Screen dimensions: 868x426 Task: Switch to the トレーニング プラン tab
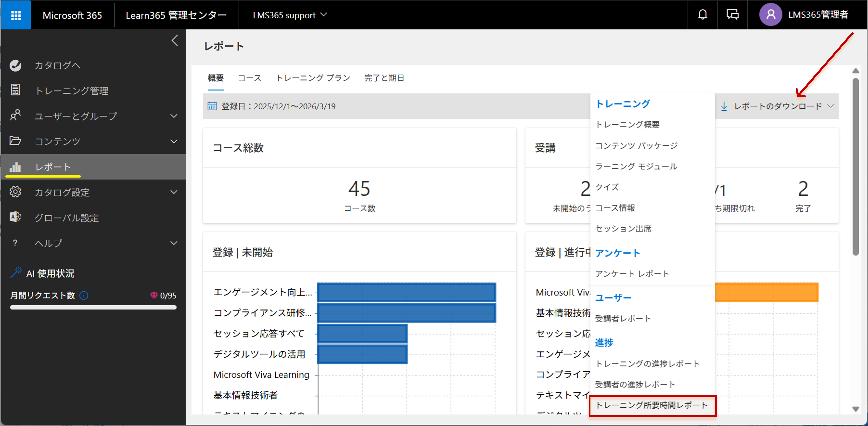(x=313, y=78)
